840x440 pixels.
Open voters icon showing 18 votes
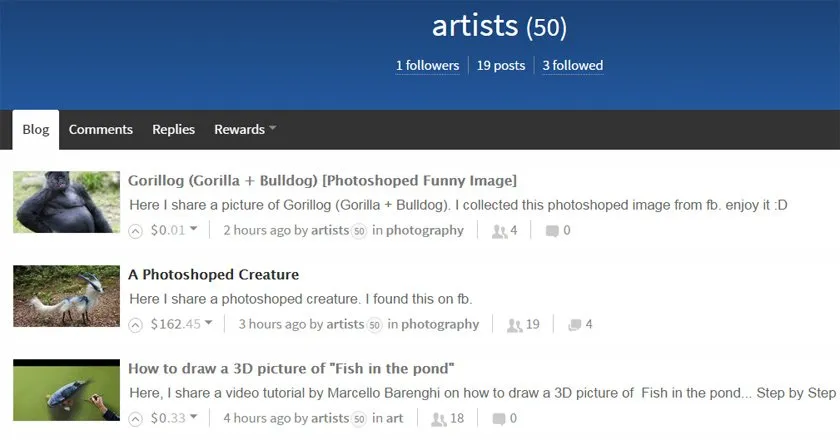click(x=439, y=419)
